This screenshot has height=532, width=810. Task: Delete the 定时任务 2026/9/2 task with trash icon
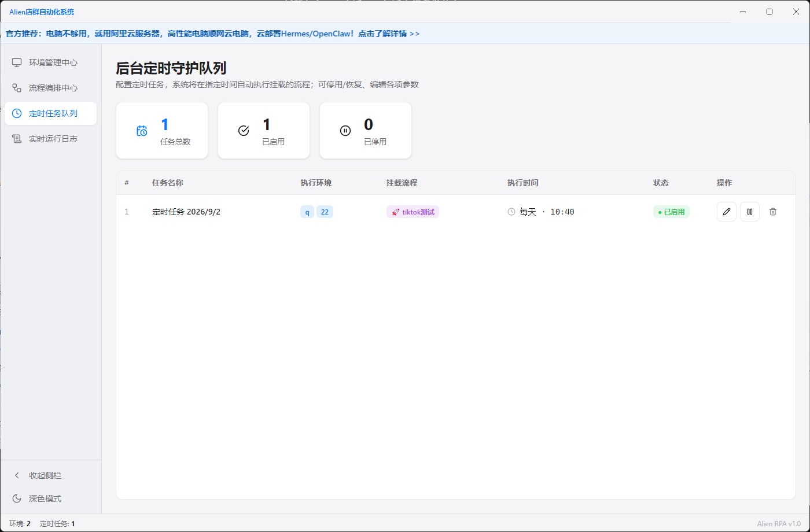point(773,212)
